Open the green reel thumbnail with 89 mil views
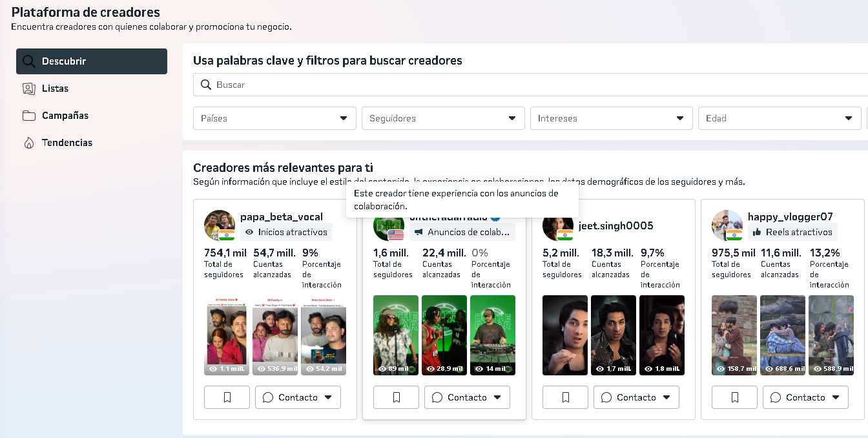Viewport: 868px width, 438px height. pyautogui.click(x=395, y=335)
